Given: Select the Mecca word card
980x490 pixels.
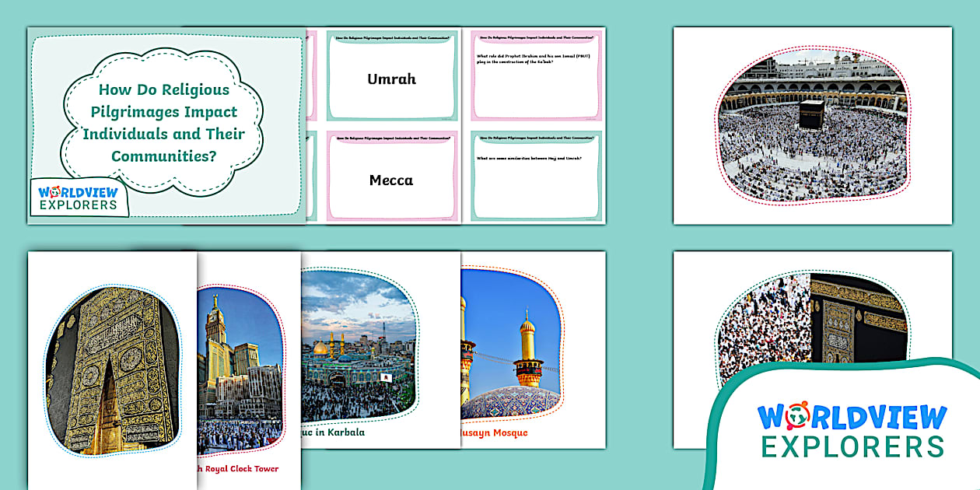Looking at the screenshot, I should tap(391, 180).
